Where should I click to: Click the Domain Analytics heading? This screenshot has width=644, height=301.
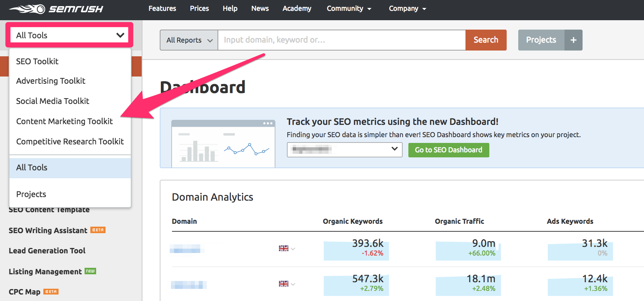coord(212,197)
